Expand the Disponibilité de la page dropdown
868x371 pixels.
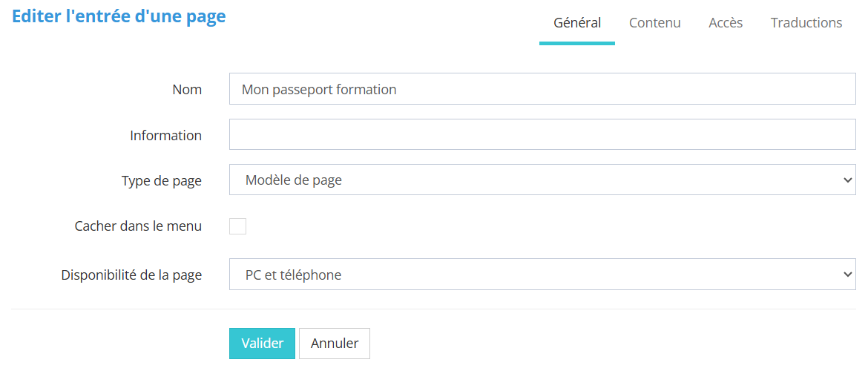[x=542, y=275]
